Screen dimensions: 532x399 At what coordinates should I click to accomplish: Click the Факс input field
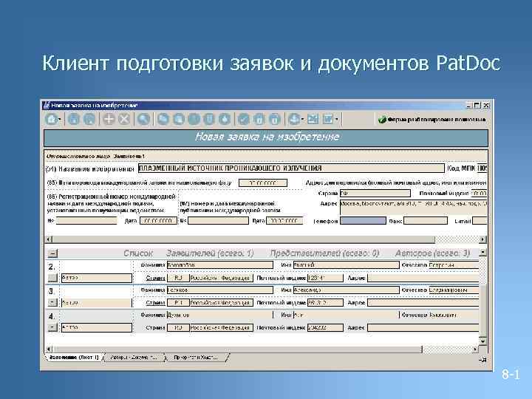(x=426, y=221)
